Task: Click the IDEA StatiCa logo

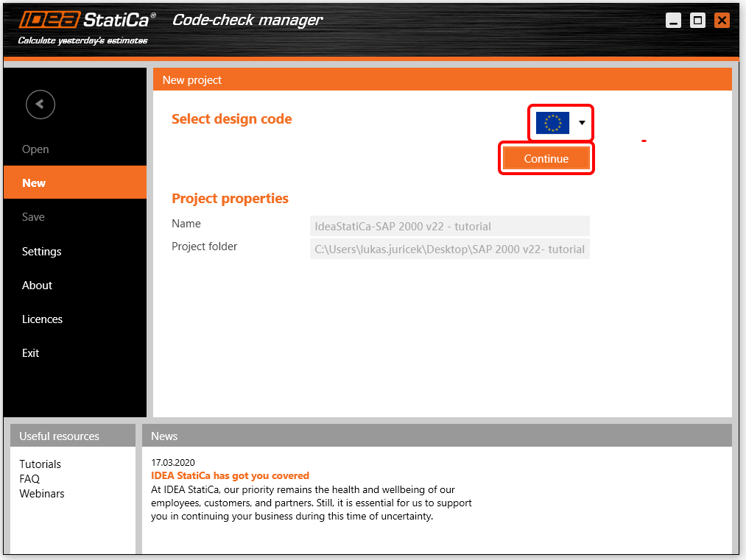Action: [x=87, y=20]
